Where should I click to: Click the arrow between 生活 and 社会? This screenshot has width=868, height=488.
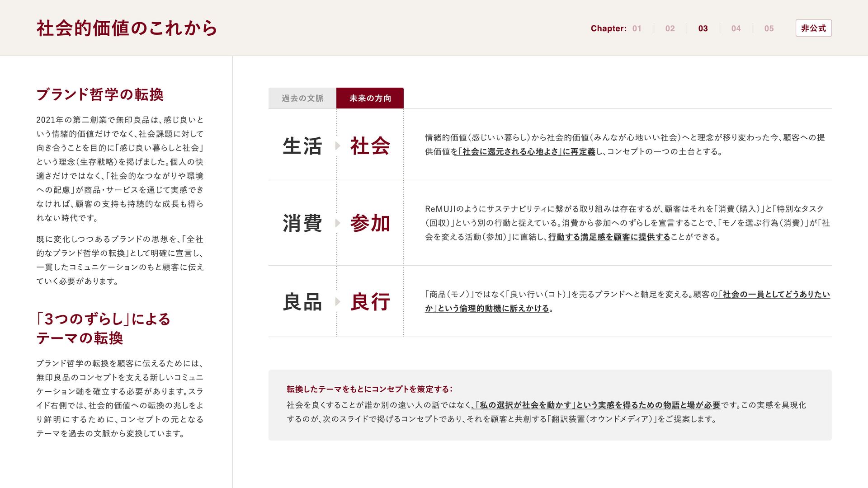(337, 145)
